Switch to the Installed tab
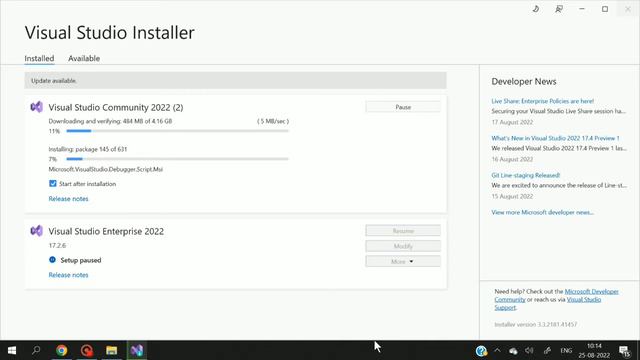 pyautogui.click(x=39, y=58)
